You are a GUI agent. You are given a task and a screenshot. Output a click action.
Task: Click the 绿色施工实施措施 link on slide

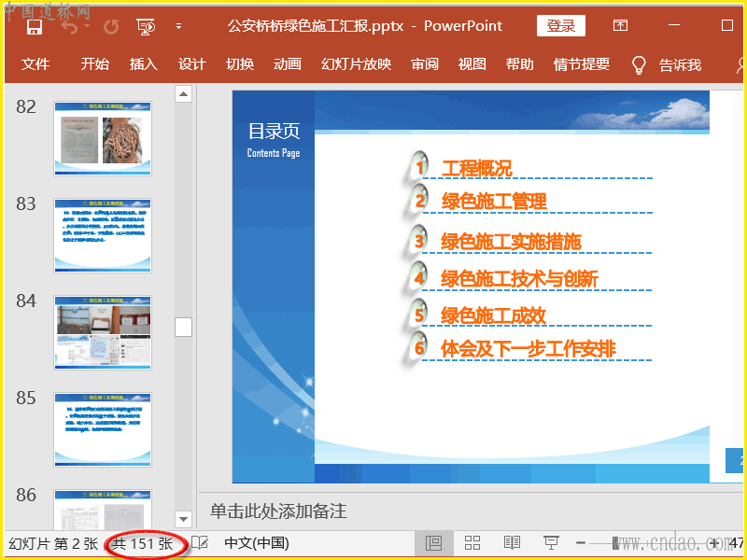(x=511, y=242)
